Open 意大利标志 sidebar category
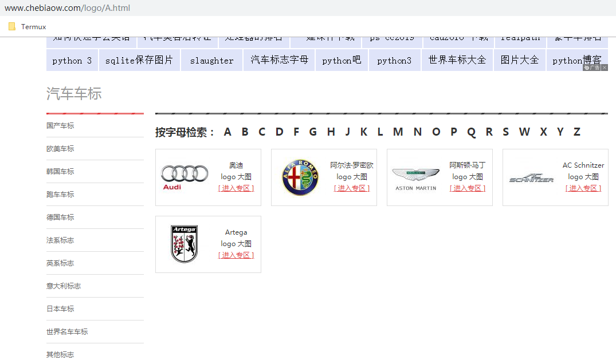 [64, 286]
